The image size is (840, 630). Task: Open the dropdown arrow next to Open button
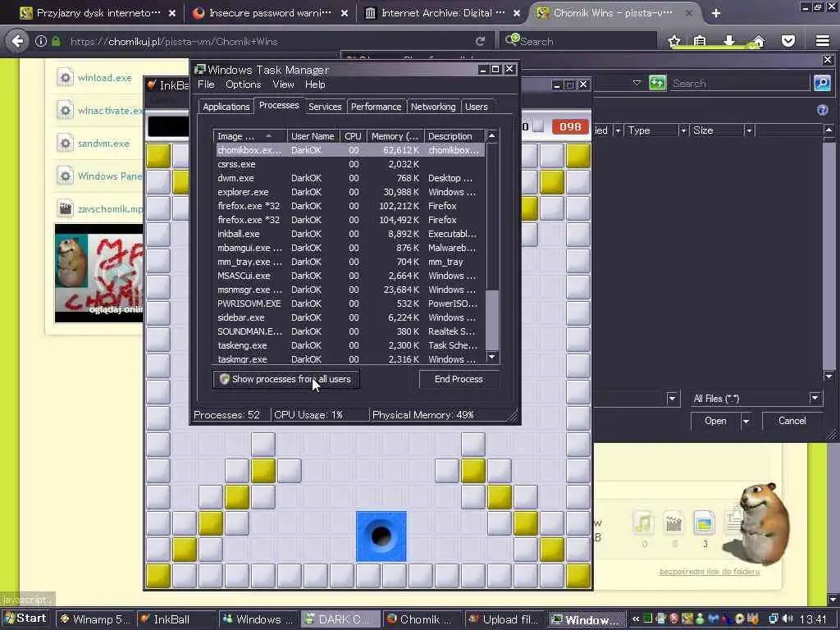[746, 421]
